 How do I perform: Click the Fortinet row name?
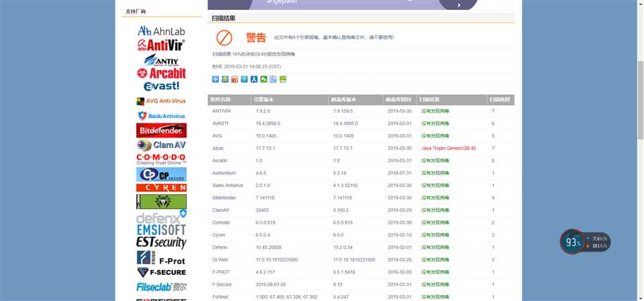coord(220,297)
